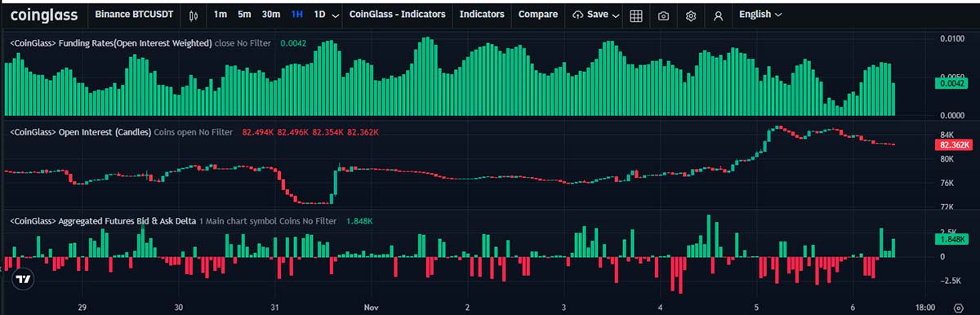This screenshot has height=315, width=980.
Task: Click the TradingView logo on the chart
Action: [24, 279]
